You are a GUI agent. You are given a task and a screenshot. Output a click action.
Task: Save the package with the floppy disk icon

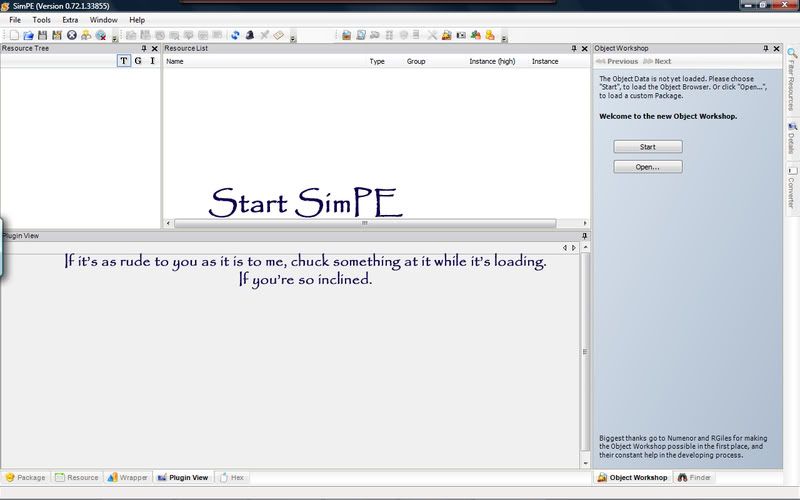[43, 35]
